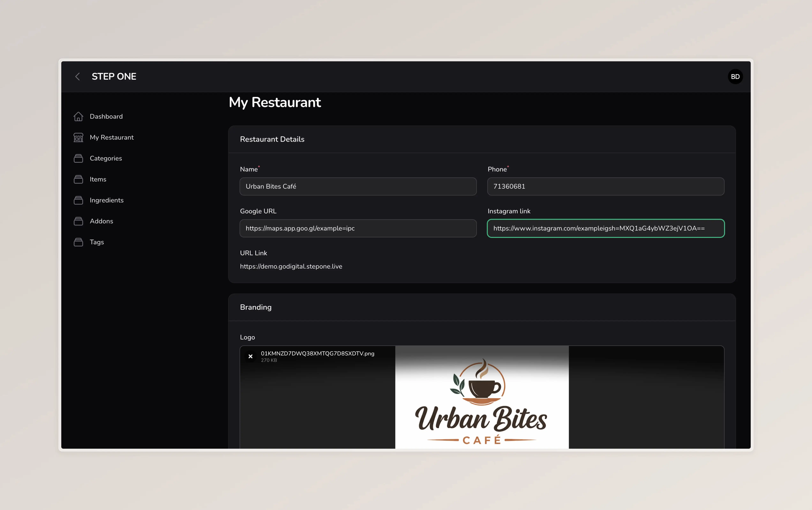Open Tags menu item

[x=97, y=242]
